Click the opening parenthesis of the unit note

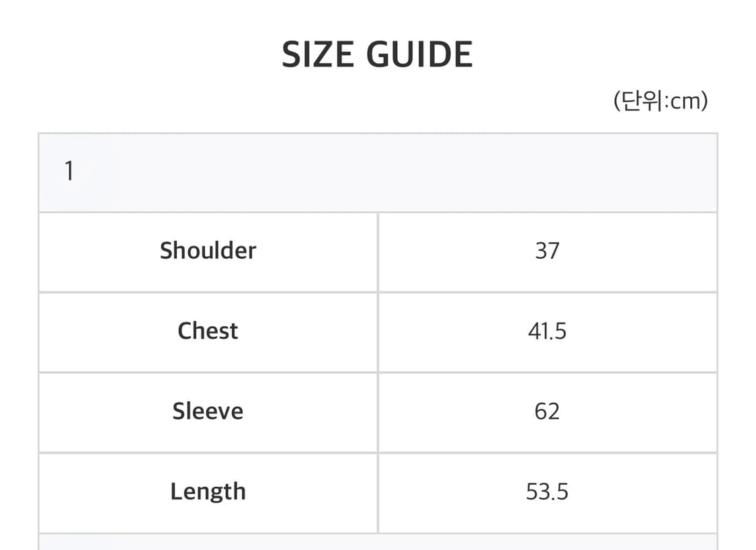(x=617, y=102)
